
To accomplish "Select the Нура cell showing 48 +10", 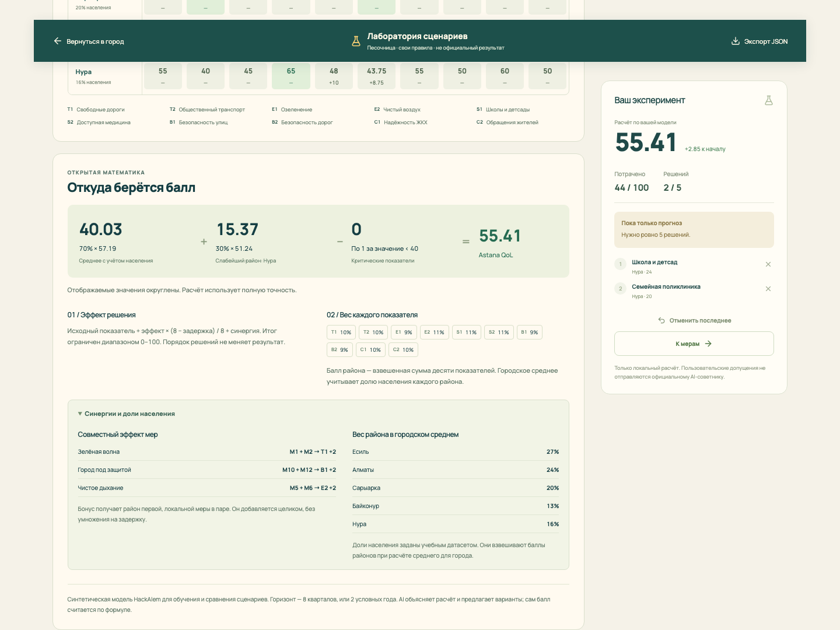I will (334, 76).
